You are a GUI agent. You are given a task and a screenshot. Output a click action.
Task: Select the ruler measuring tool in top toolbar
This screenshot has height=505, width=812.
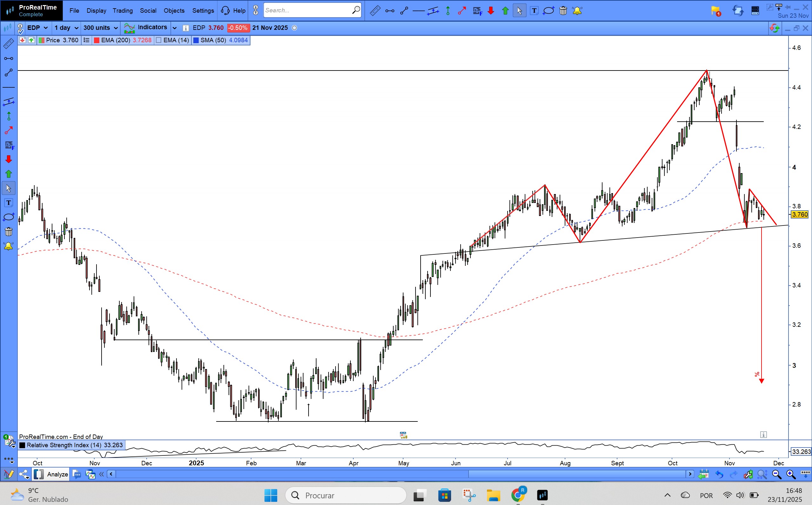(x=375, y=11)
